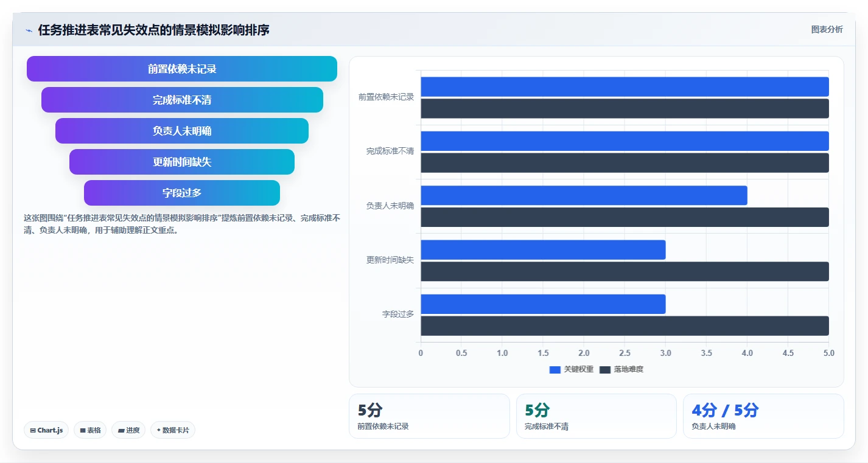This screenshot has width=868, height=463.
Task: Click the 进度 tag chip
Action: (x=128, y=430)
